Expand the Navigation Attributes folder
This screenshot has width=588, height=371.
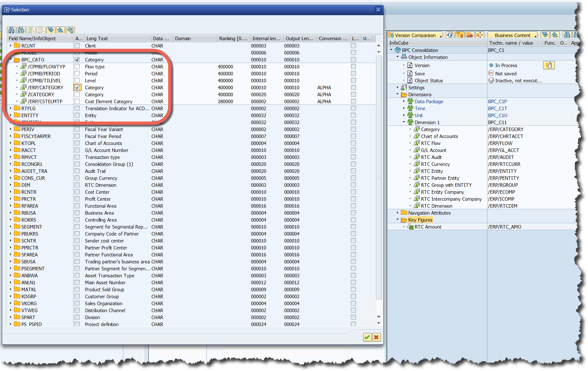398,213
